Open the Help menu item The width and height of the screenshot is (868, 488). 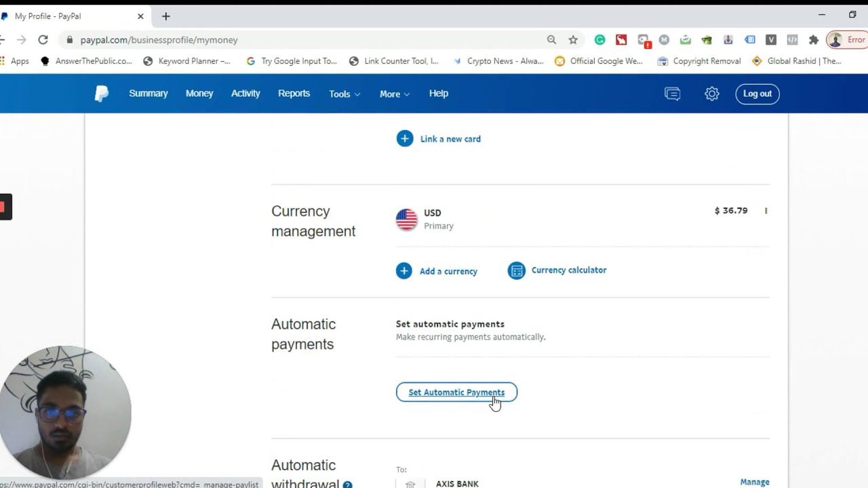click(439, 94)
